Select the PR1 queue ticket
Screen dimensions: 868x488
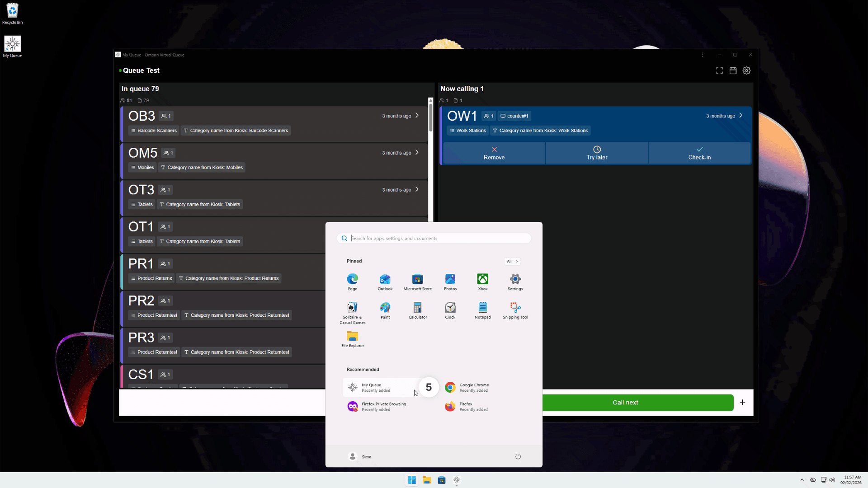coord(223,272)
